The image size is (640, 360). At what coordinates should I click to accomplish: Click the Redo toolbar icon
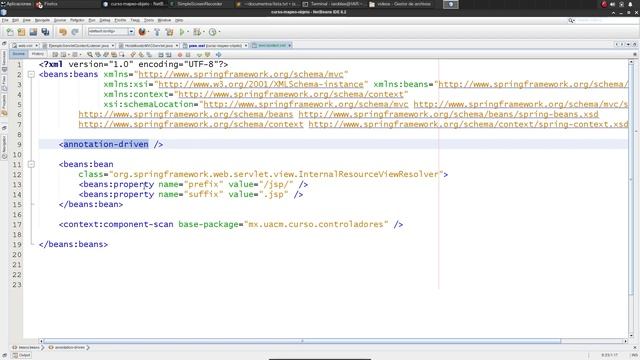(x=75, y=32)
